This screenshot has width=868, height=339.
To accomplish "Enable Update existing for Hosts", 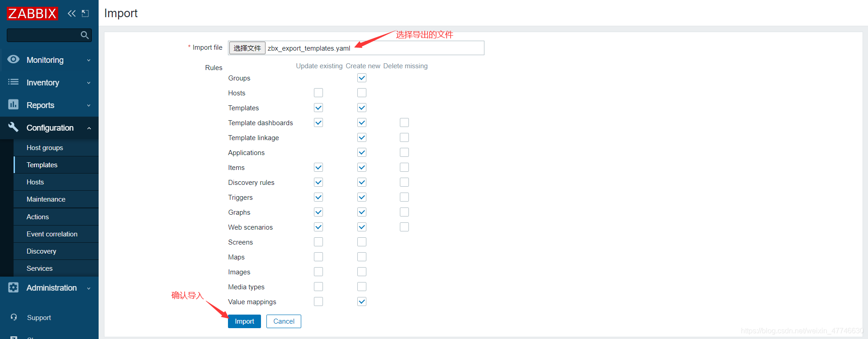I will point(318,93).
